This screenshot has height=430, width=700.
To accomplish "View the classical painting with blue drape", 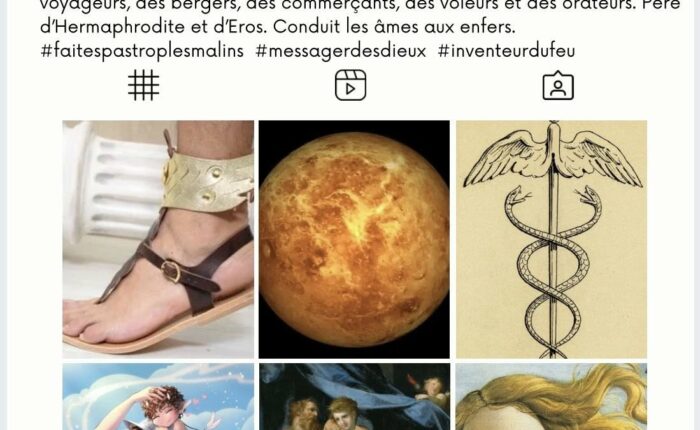I will [354, 397].
